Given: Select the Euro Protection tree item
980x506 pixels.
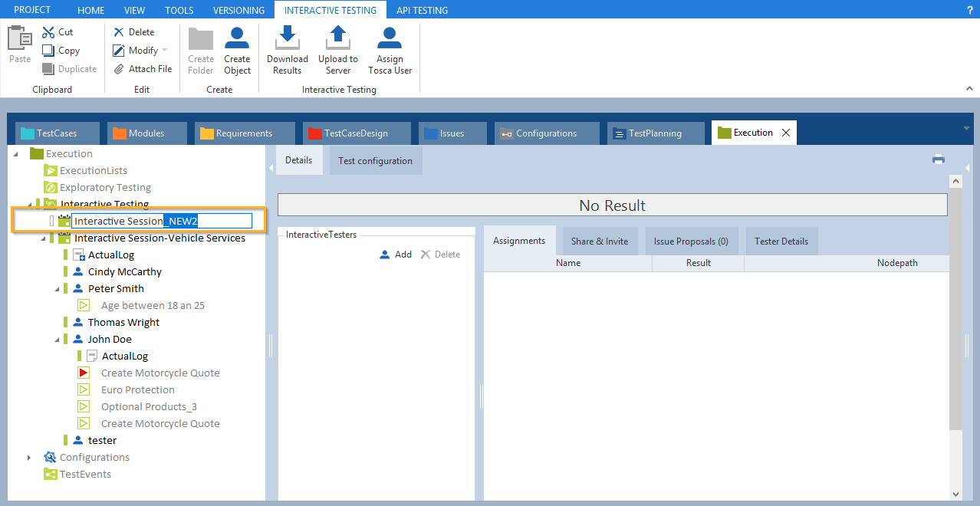Looking at the screenshot, I should click(137, 390).
